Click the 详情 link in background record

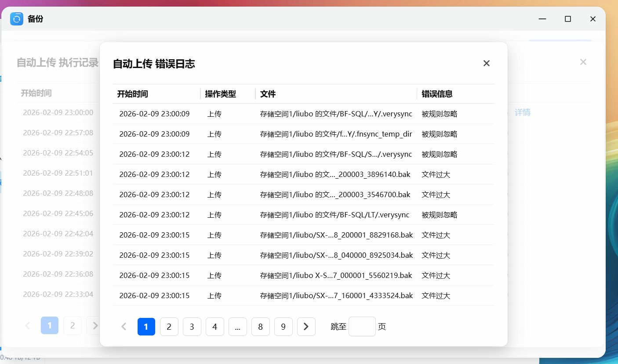pyautogui.click(x=522, y=112)
